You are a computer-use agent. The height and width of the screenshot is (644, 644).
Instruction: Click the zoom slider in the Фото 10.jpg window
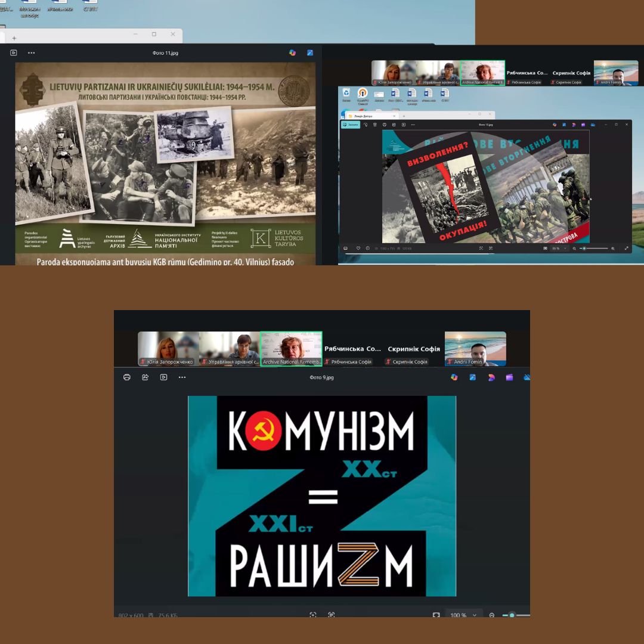click(593, 249)
